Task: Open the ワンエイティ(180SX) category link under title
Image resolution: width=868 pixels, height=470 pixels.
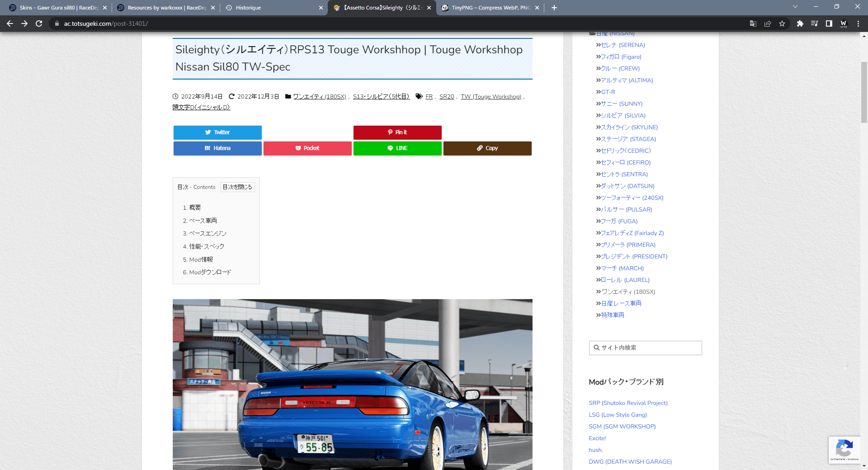Action: coord(320,97)
